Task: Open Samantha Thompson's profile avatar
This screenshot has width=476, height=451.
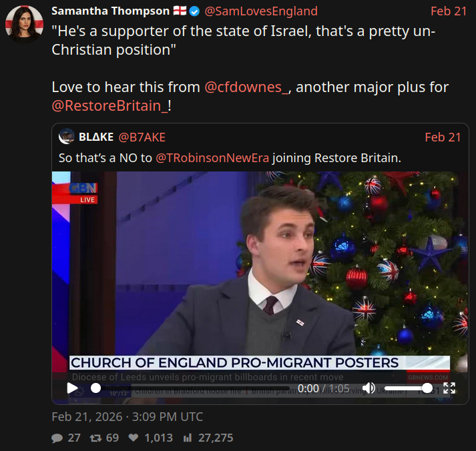Action: 24,24
